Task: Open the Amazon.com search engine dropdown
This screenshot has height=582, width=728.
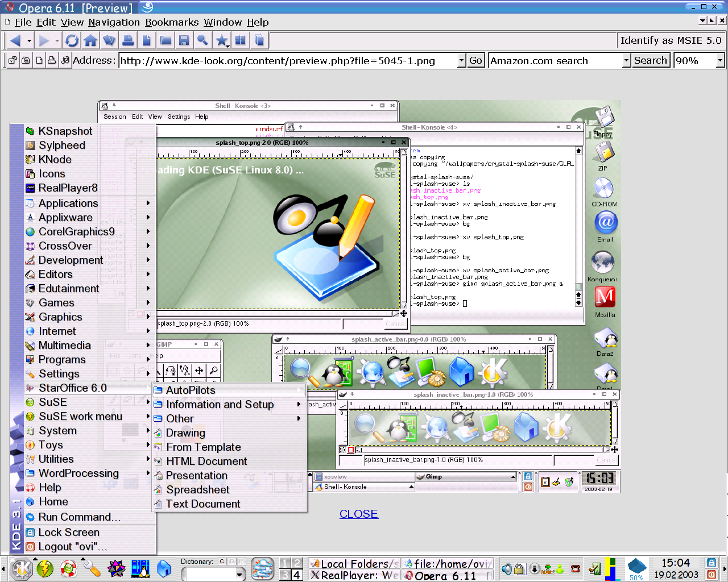Action: (626, 61)
